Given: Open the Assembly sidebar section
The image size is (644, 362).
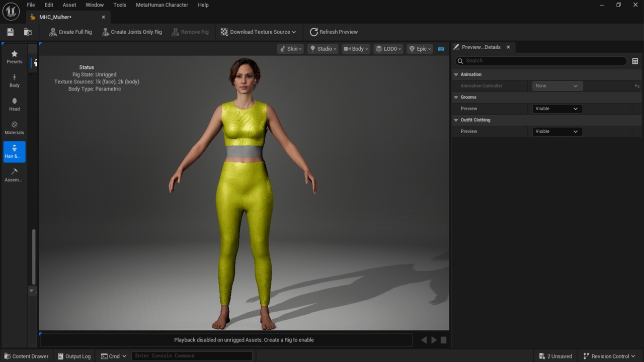Looking at the screenshot, I should tap(14, 175).
